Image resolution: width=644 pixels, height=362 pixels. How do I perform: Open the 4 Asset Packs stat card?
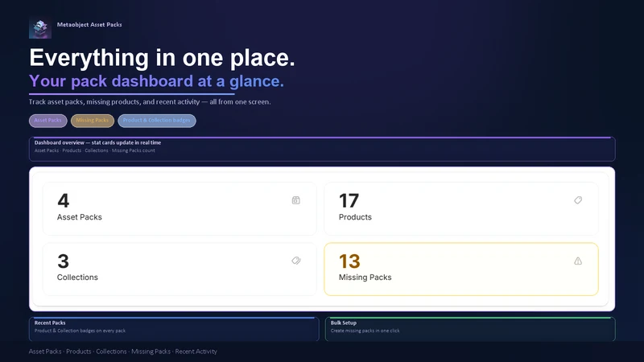coord(180,209)
